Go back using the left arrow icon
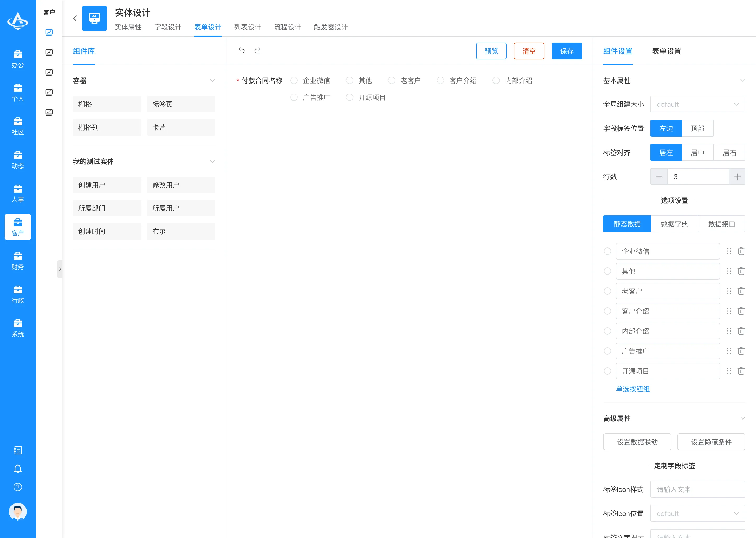This screenshot has width=756, height=538. 75,19
